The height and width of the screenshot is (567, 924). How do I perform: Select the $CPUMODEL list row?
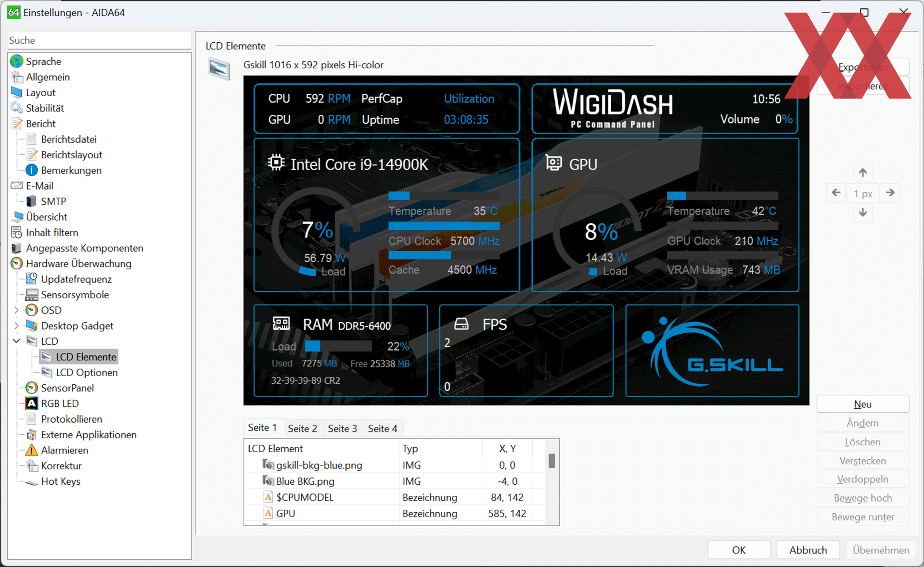[395, 497]
